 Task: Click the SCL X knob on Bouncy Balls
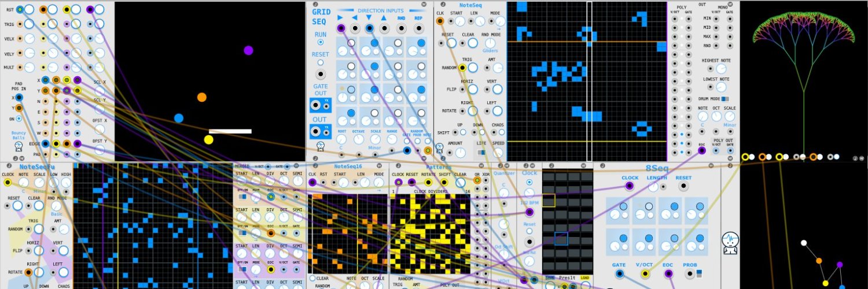coord(100,91)
